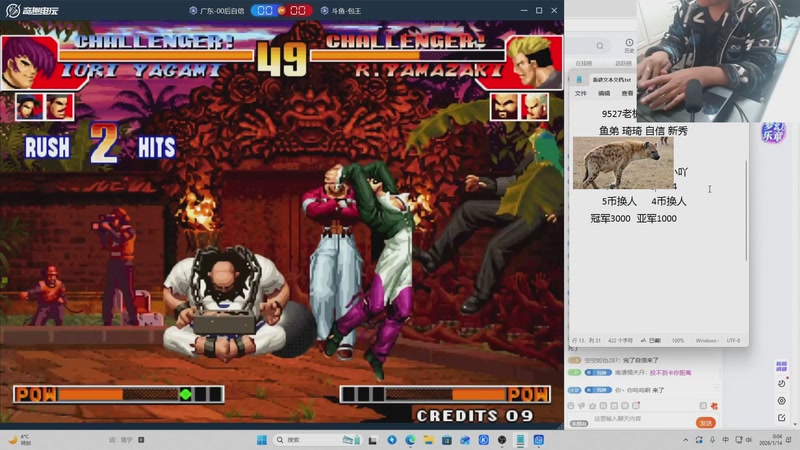Open the emoji face icon in chat toolbar
This screenshot has height=450, width=800.
571,406
